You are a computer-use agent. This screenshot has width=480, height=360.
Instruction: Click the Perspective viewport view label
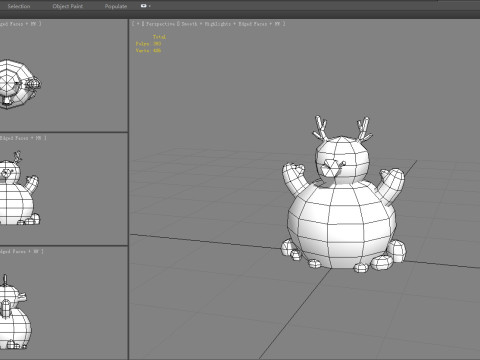coord(160,24)
